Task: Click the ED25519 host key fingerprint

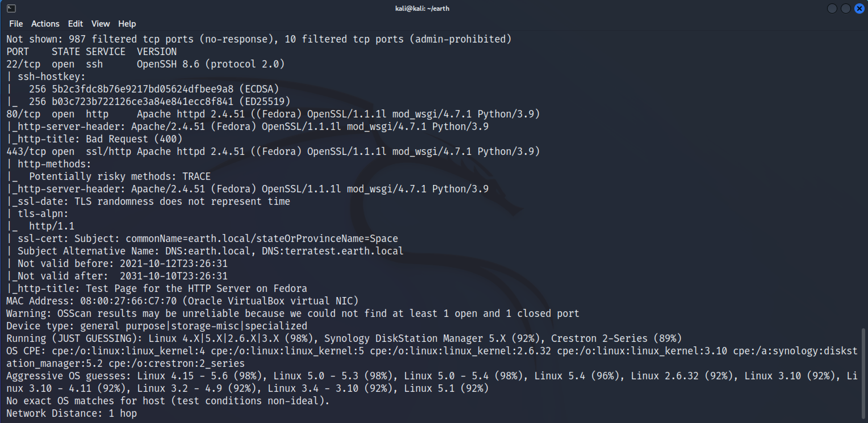Action: point(142,101)
